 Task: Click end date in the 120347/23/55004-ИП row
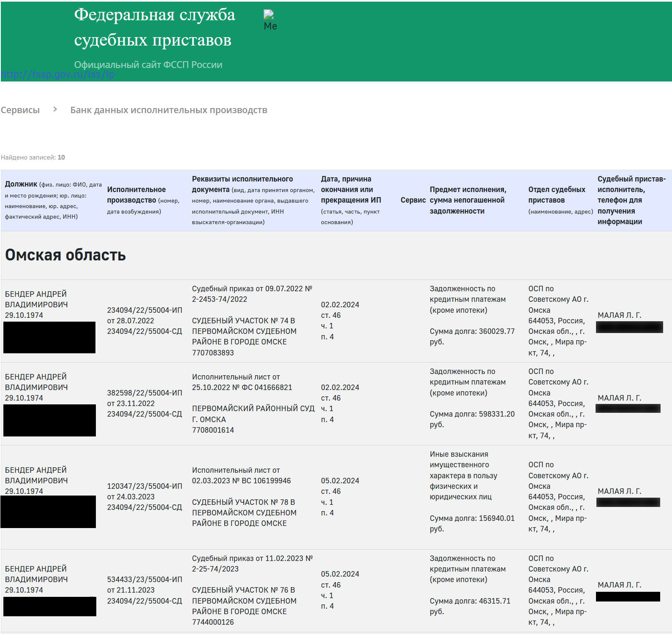tap(340, 481)
